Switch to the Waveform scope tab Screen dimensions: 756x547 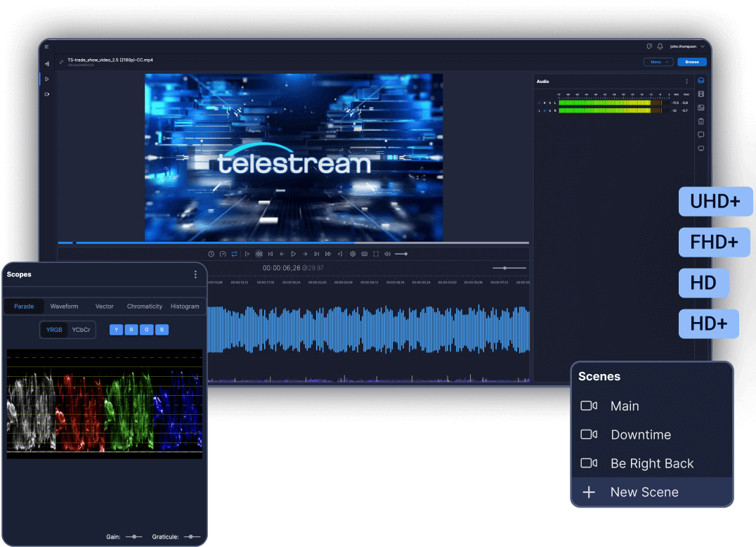pyautogui.click(x=64, y=307)
